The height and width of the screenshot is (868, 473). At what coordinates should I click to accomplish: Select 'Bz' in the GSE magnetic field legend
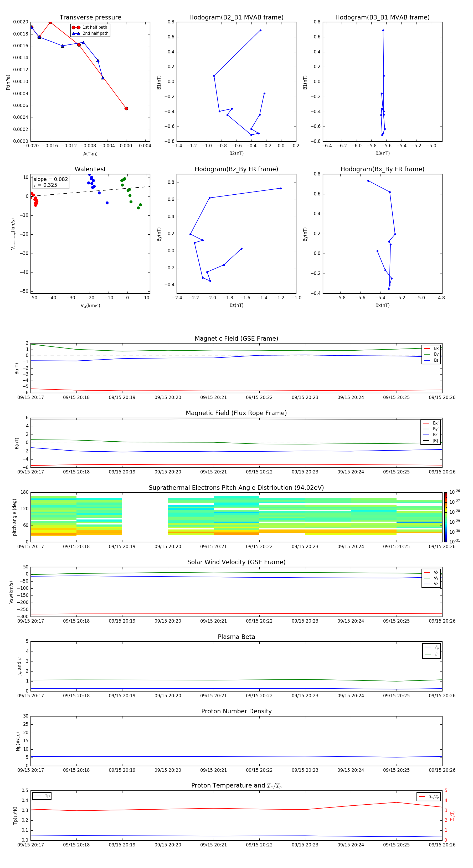pos(431,360)
